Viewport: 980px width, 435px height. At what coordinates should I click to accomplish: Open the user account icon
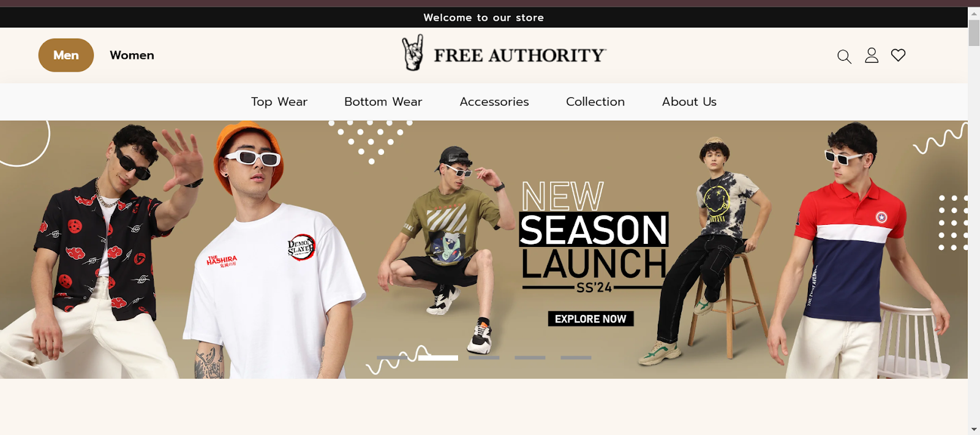point(872,56)
